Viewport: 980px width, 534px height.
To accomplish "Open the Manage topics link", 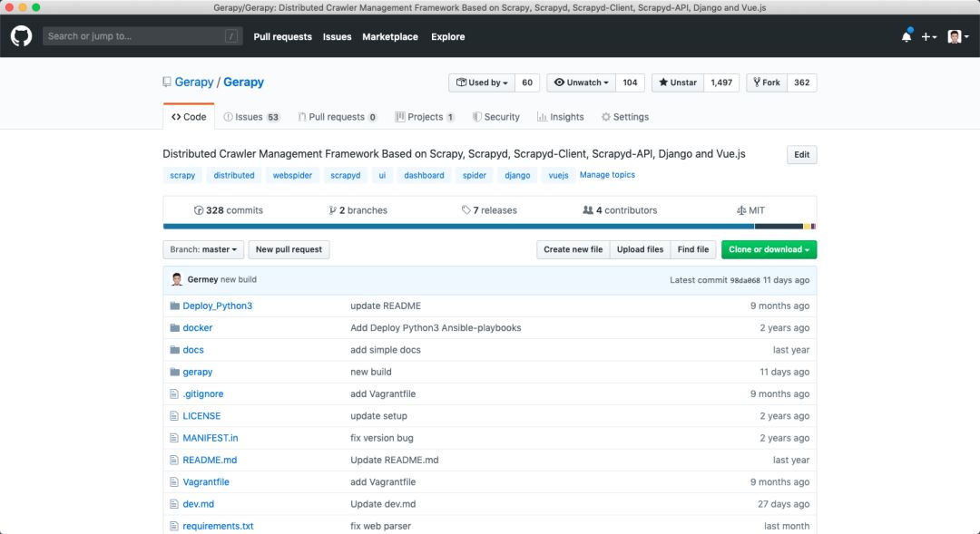I will pyautogui.click(x=607, y=175).
